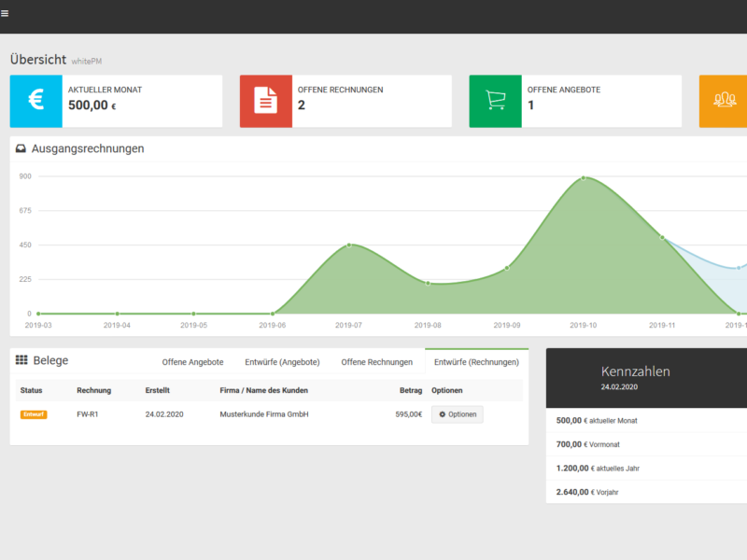The width and height of the screenshot is (747, 560).
Task: Select the Offene Rechnungen tab in Belege
Action: (377, 362)
